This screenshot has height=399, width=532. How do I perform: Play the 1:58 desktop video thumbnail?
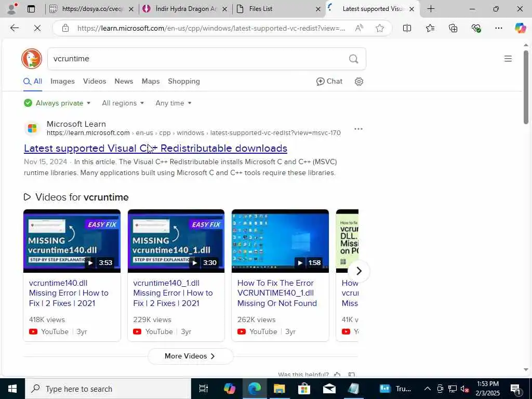[x=280, y=241]
